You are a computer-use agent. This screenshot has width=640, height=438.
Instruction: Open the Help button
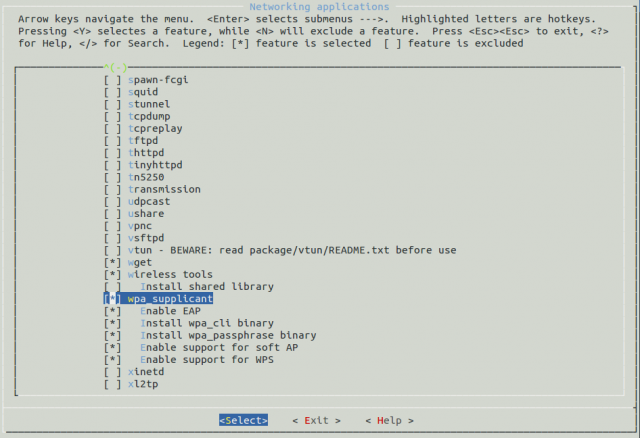[389, 420]
